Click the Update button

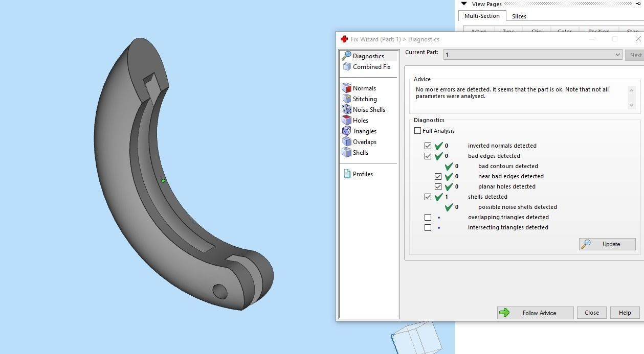click(x=607, y=244)
